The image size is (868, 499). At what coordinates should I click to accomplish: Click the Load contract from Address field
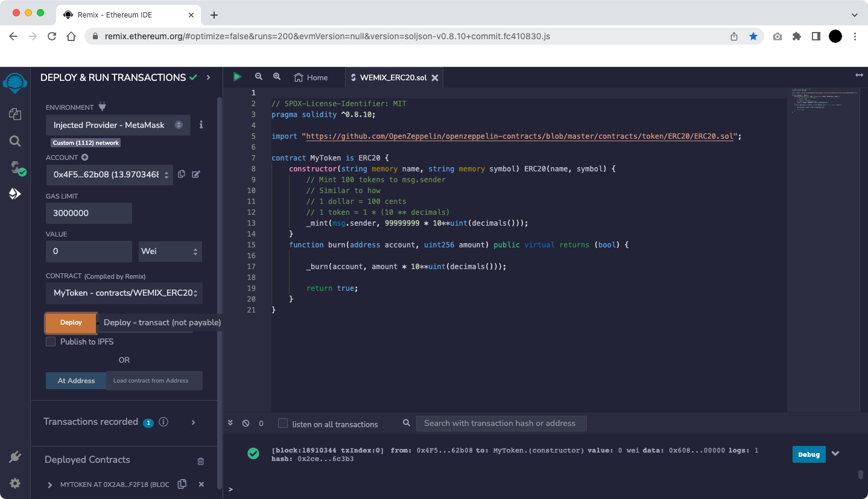point(154,381)
